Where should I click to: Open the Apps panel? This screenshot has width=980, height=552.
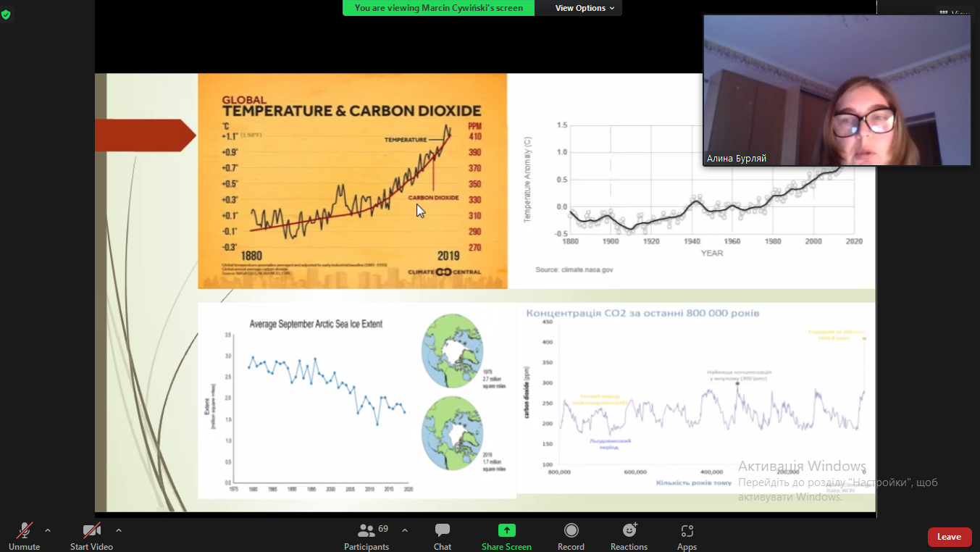687,536
